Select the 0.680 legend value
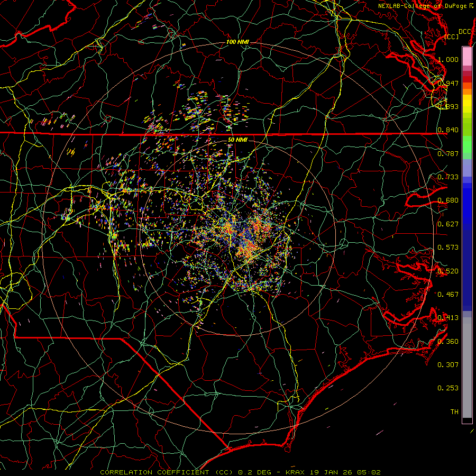 448,200
